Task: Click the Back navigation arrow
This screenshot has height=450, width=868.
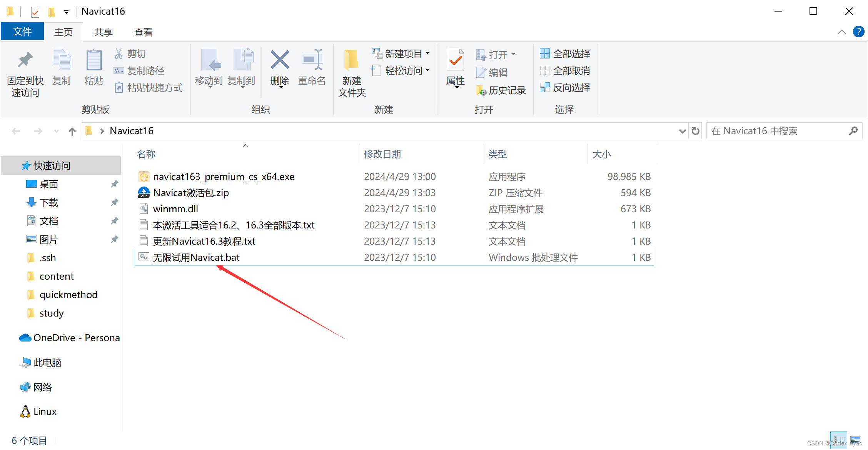Action: 16,131
